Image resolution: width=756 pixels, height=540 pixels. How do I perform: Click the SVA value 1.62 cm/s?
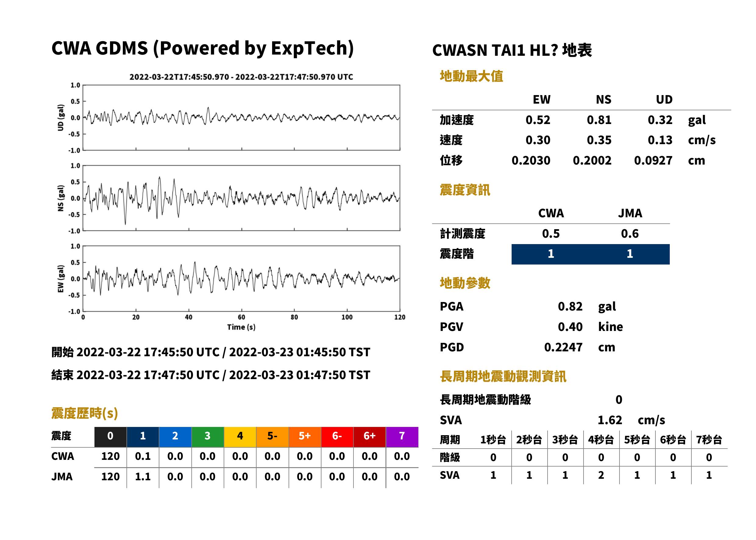(x=631, y=420)
